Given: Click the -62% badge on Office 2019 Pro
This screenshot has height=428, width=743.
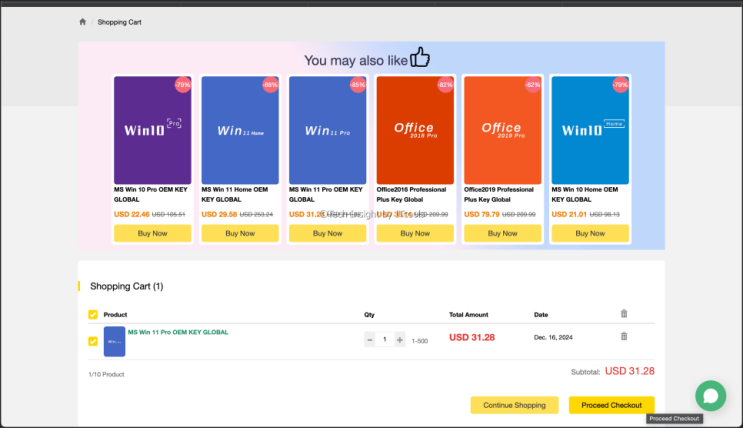Looking at the screenshot, I should [x=533, y=85].
